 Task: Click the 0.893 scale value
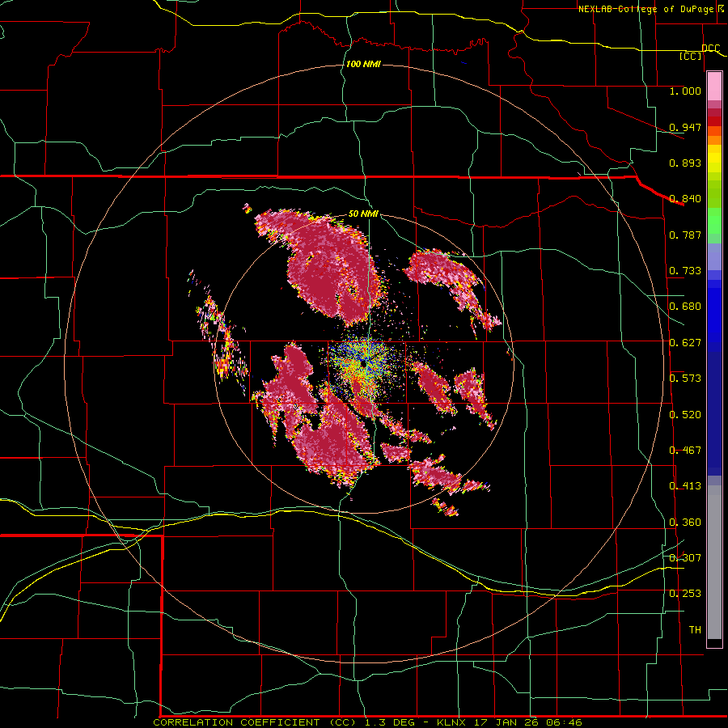point(685,163)
